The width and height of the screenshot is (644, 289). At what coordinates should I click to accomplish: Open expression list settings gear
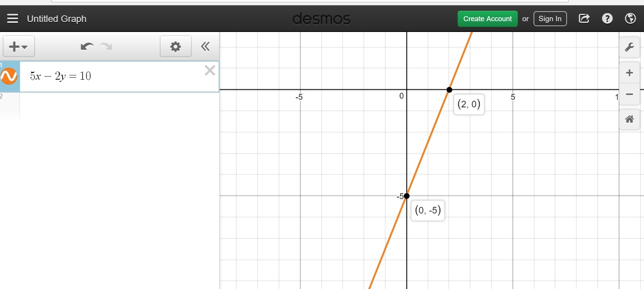tap(176, 47)
